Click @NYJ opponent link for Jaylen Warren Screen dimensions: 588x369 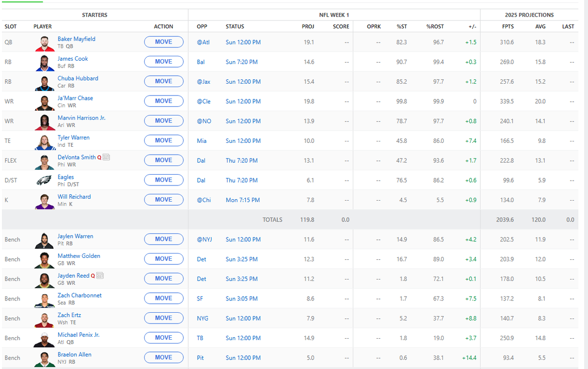[x=205, y=240]
